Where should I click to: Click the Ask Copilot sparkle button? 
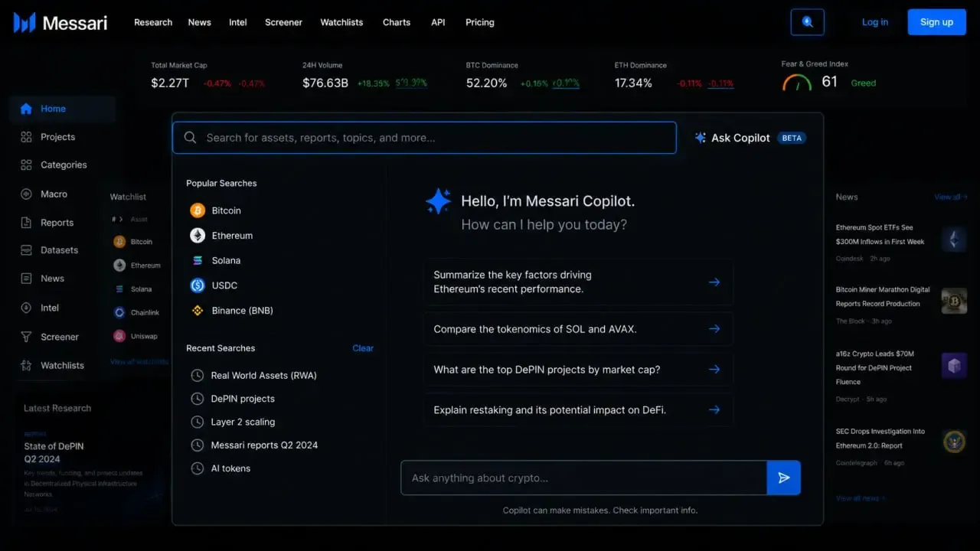[x=750, y=138]
